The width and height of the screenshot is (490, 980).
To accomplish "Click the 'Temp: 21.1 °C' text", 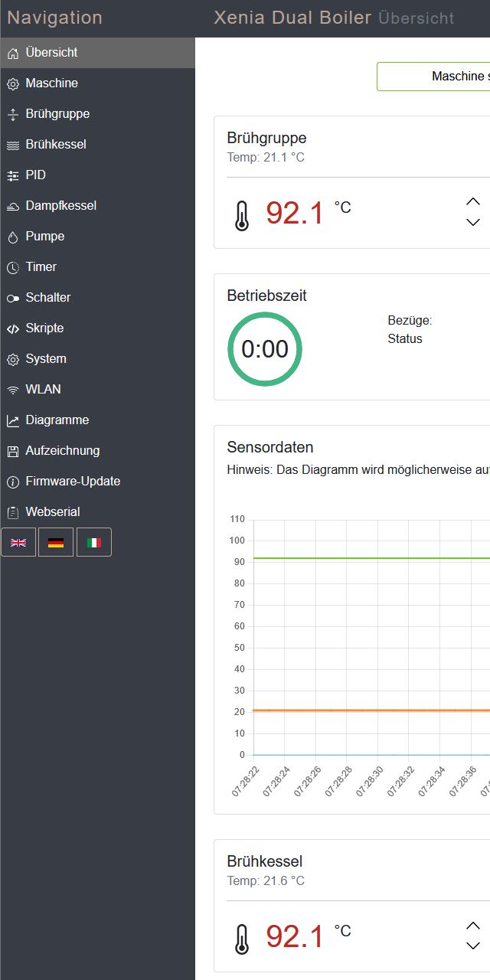I will [266, 158].
